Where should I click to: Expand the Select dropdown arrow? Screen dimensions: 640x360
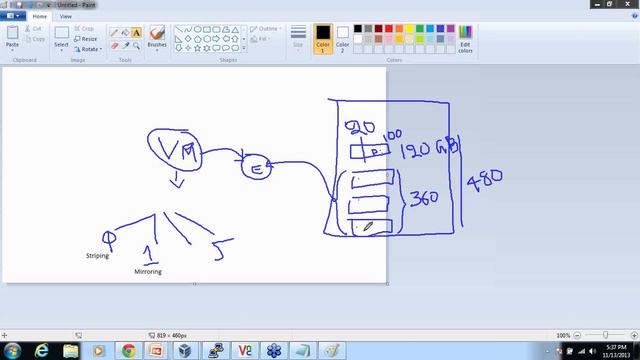pos(62,50)
